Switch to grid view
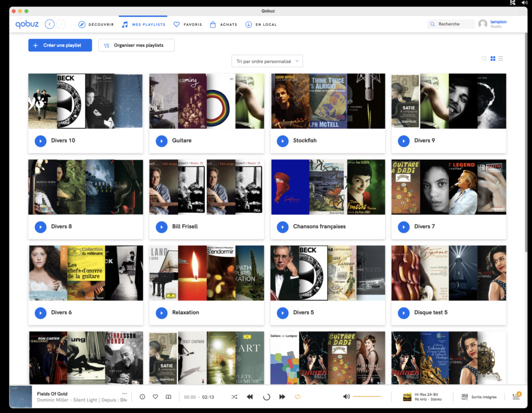 (493, 59)
